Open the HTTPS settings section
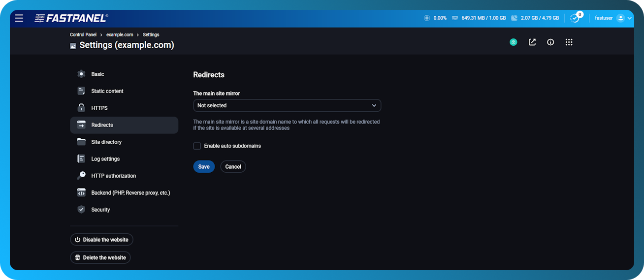The image size is (644, 280). coord(99,108)
